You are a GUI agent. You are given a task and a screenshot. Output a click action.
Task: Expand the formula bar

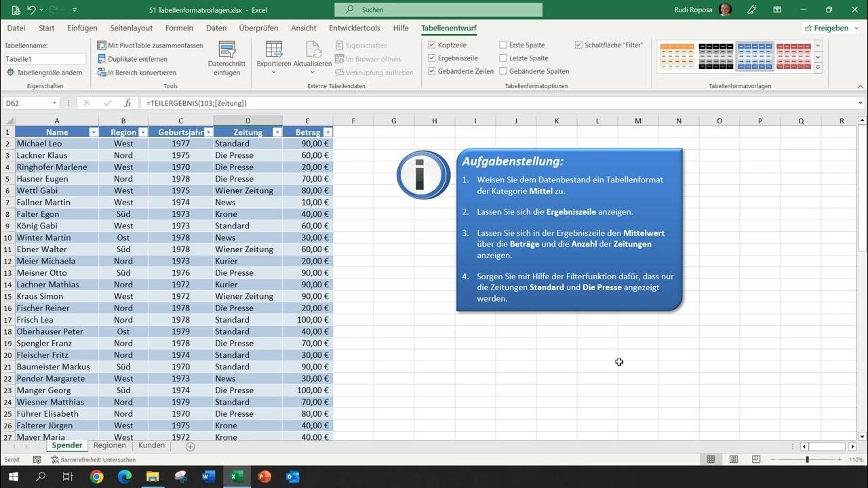[861, 103]
